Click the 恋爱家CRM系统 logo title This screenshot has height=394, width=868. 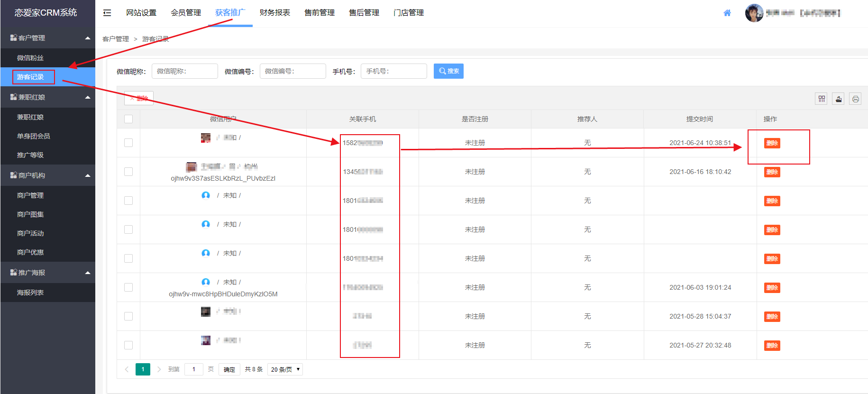point(46,13)
